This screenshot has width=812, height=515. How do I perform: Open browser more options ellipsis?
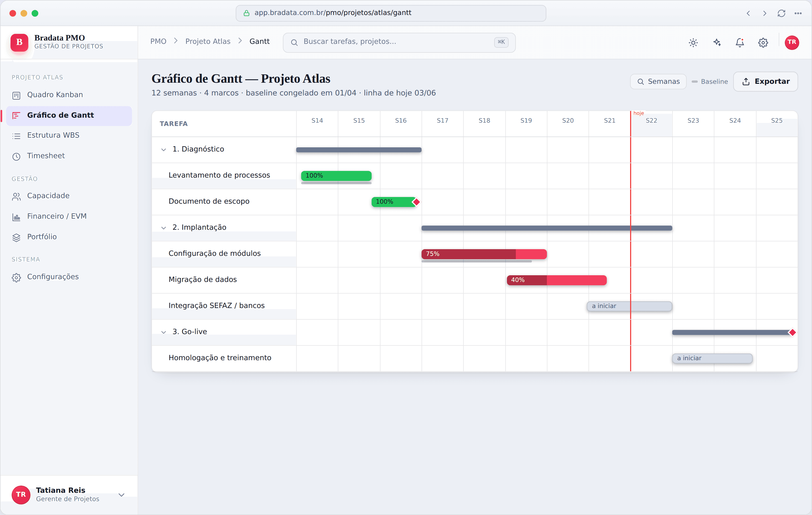click(798, 13)
